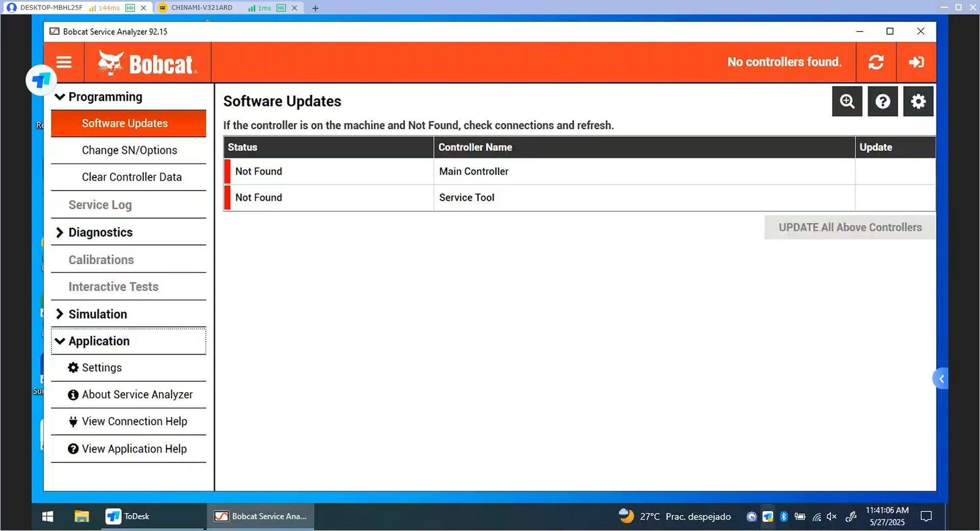Click the login arrow icon in header
Image resolution: width=980 pixels, height=531 pixels.
[916, 62]
